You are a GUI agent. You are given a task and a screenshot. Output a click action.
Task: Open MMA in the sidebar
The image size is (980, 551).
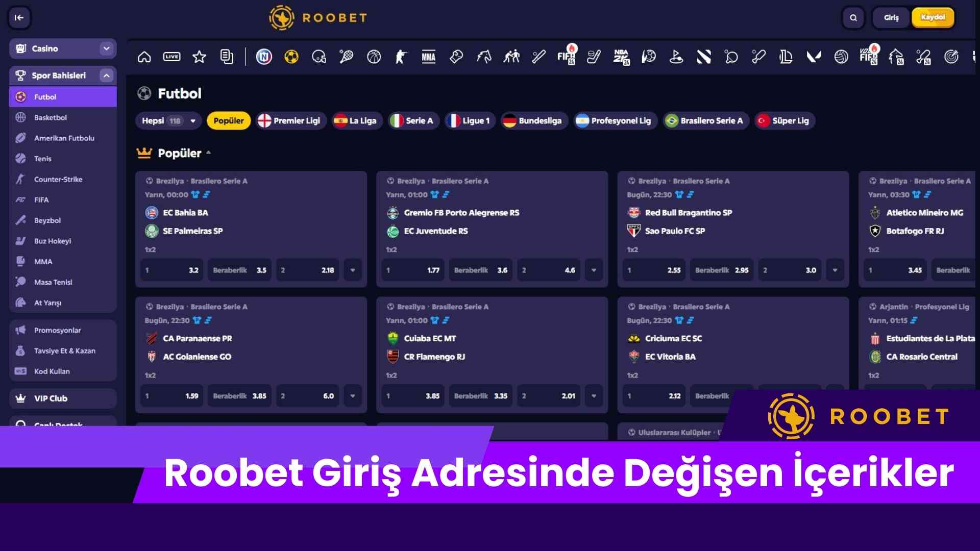[63, 261]
